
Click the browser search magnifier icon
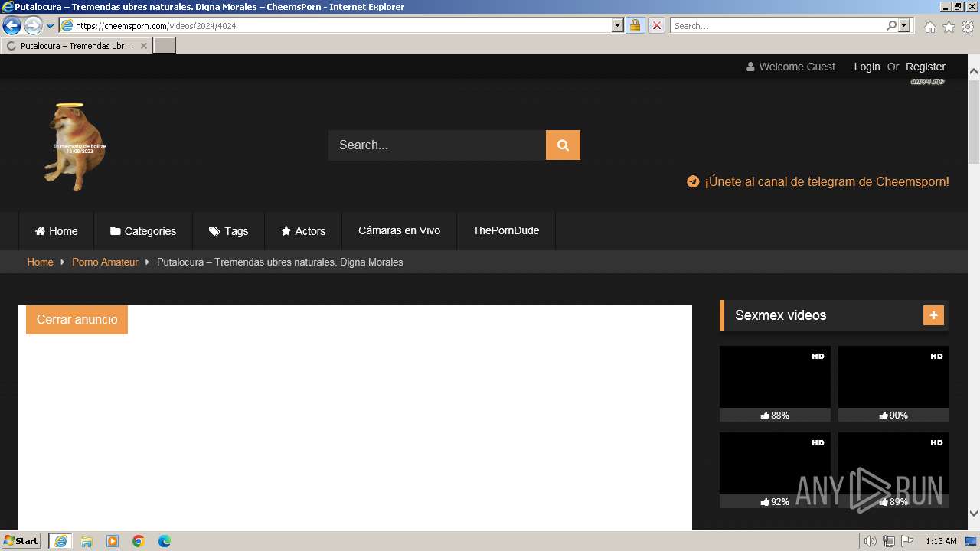[891, 25]
